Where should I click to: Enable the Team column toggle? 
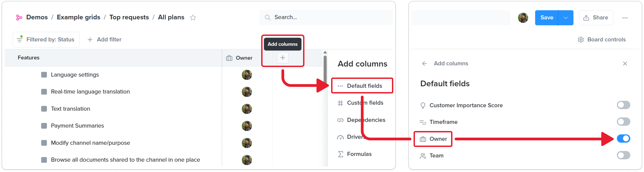point(623,155)
